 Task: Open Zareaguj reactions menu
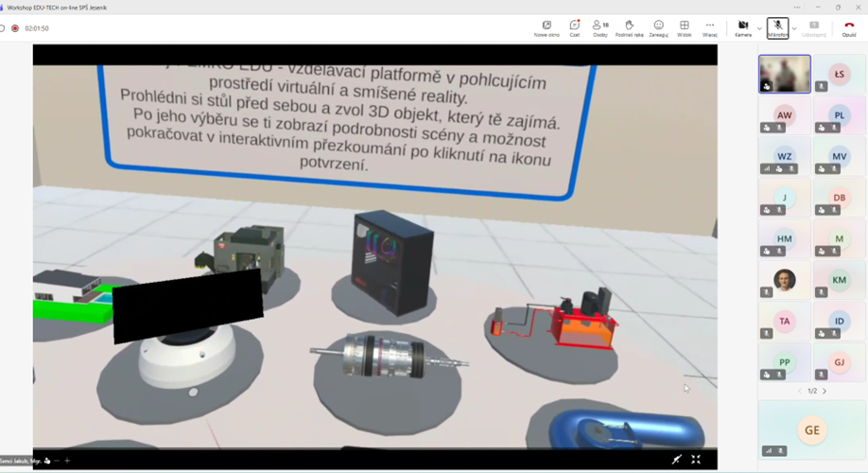(x=658, y=28)
